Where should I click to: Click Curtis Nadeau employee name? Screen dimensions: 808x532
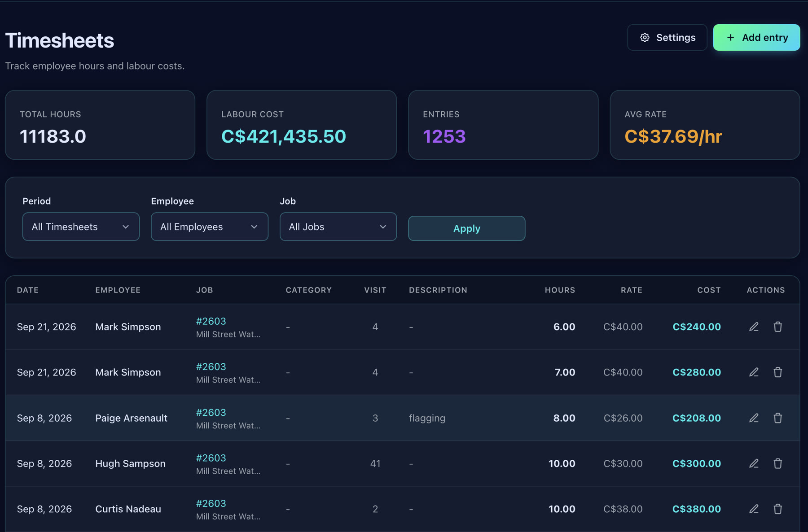tap(128, 509)
